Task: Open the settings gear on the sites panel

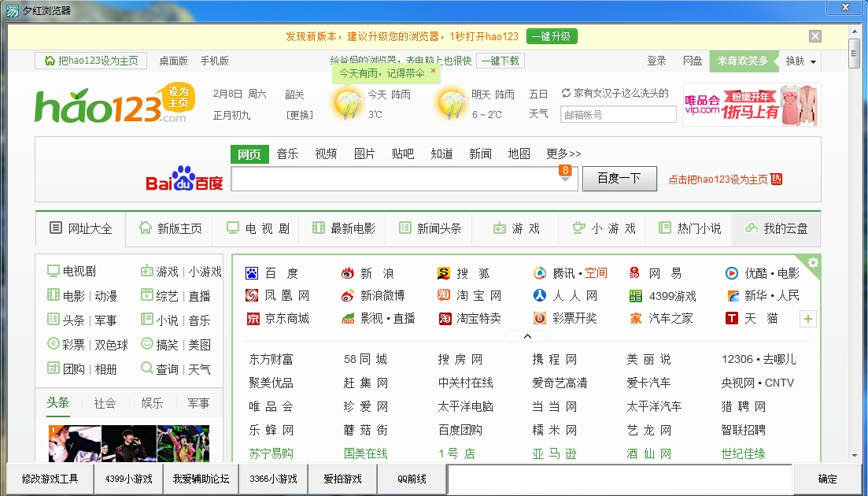Action: tap(813, 263)
